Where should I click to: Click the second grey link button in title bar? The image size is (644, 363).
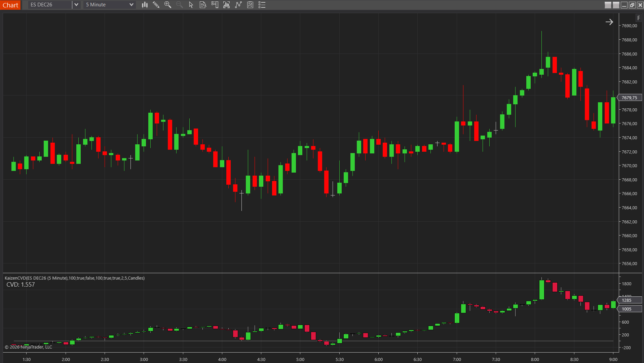click(x=616, y=5)
